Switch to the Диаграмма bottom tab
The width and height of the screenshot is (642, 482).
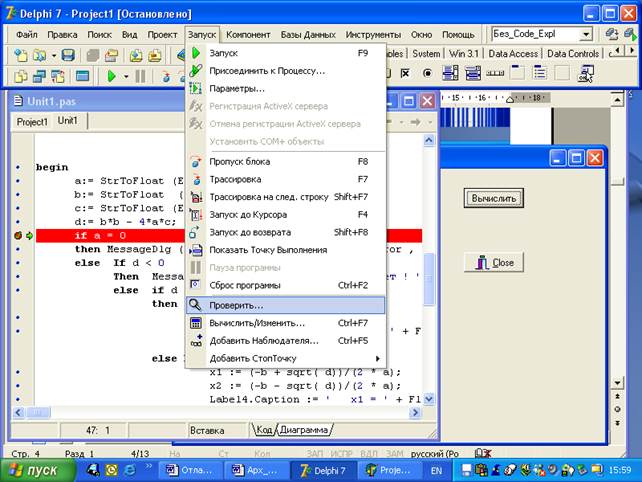tap(304, 430)
